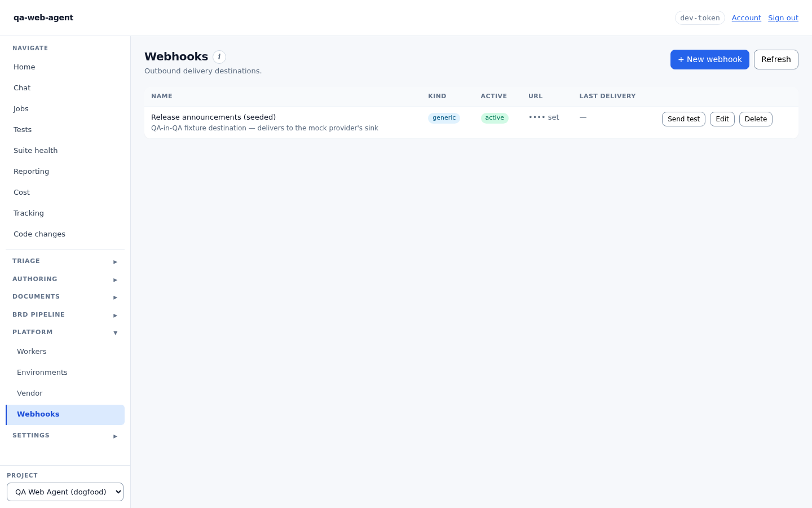Expand the Authoring section

pos(65,279)
